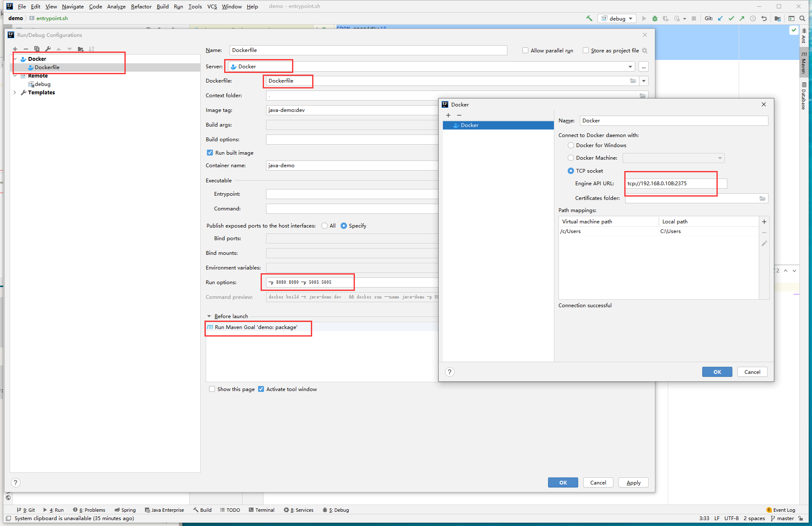Toggle the Run built image checkbox
Image resolution: width=812 pixels, height=526 pixels.
(210, 153)
